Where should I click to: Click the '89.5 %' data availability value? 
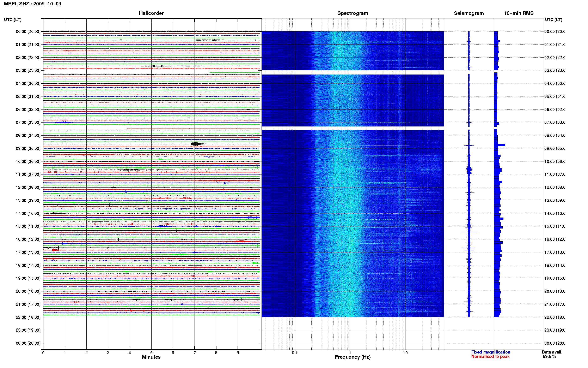pyautogui.click(x=549, y=356)
